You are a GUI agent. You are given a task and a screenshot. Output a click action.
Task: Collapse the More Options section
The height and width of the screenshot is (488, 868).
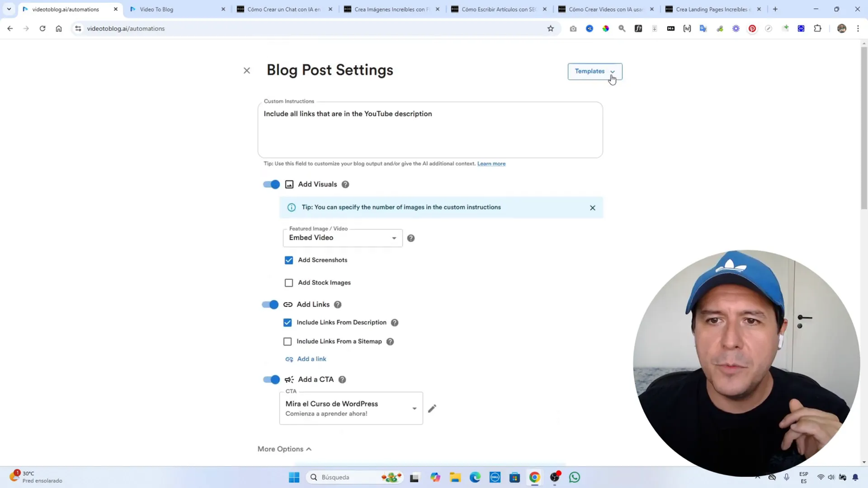point(284,449)
